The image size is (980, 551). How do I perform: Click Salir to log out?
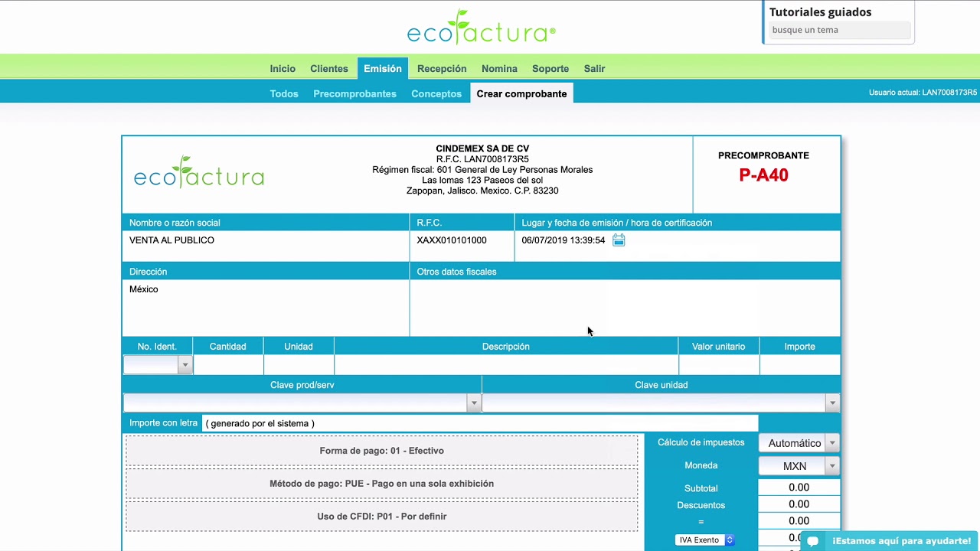point(594,69)
